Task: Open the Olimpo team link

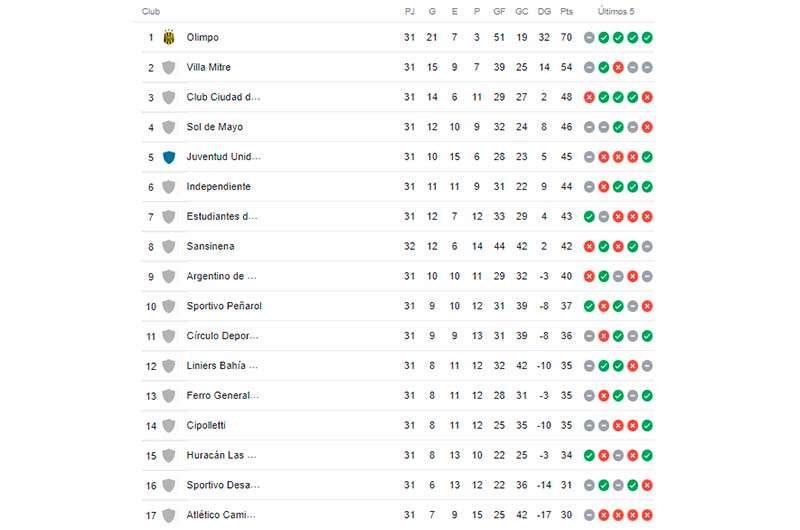Action: click(x=203, y=37)
